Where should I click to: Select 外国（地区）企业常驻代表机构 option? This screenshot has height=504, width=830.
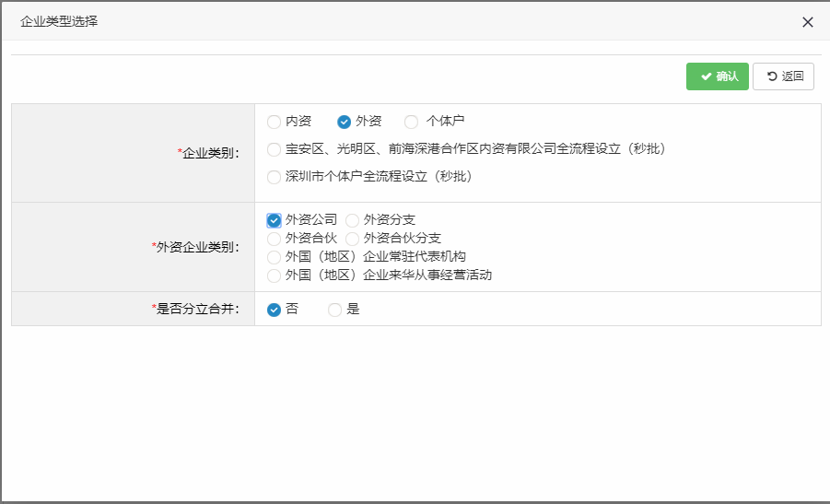pos(274,257)
